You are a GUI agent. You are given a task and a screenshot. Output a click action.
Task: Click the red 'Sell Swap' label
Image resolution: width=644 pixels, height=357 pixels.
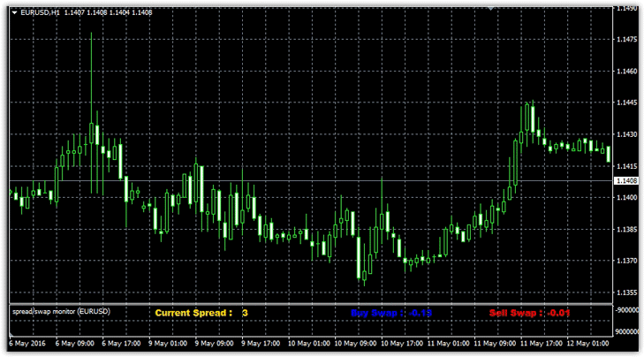pyautogui.click(x=515, y=313)
